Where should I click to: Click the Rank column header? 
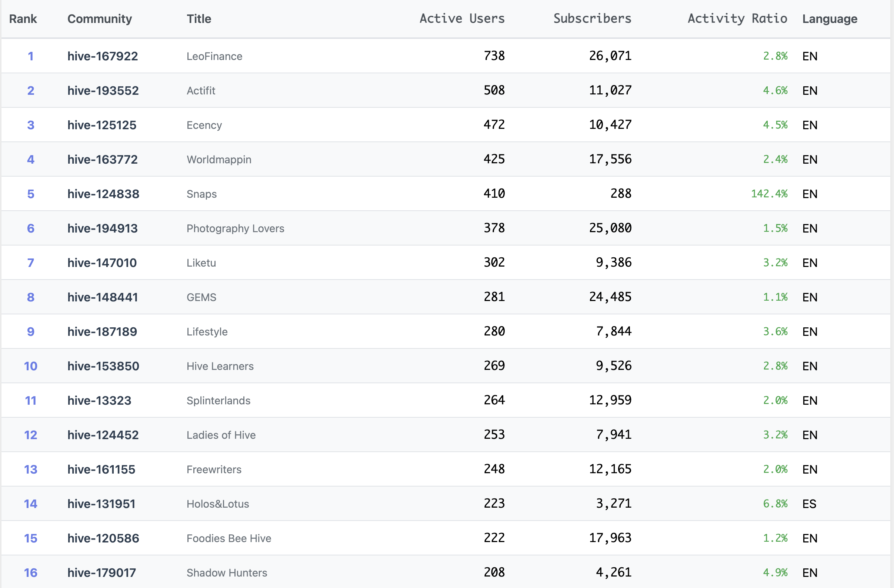(23, 19)
